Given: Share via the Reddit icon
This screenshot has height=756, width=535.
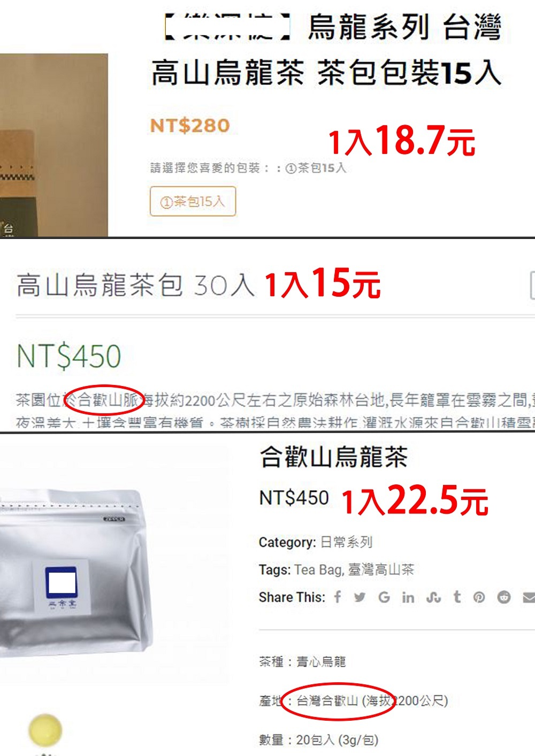Looking at the screenshot, I should pyautogui.click(x=504, y=597).
